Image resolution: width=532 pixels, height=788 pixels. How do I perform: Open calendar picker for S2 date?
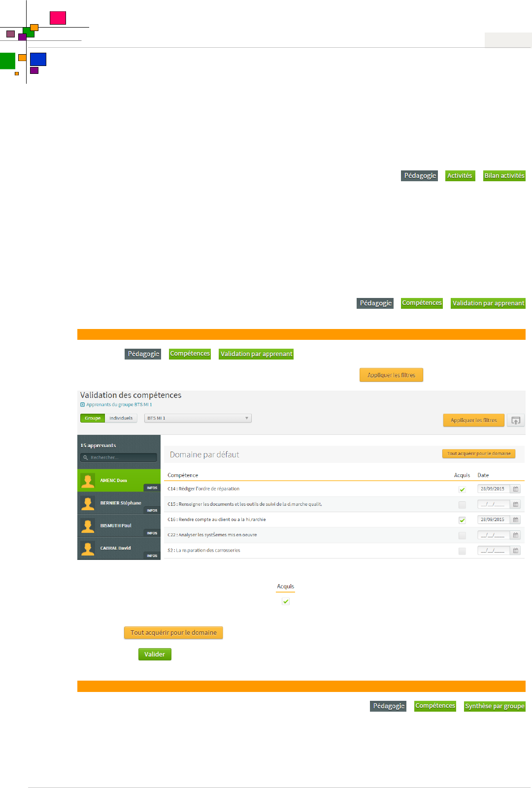[516, 551]
